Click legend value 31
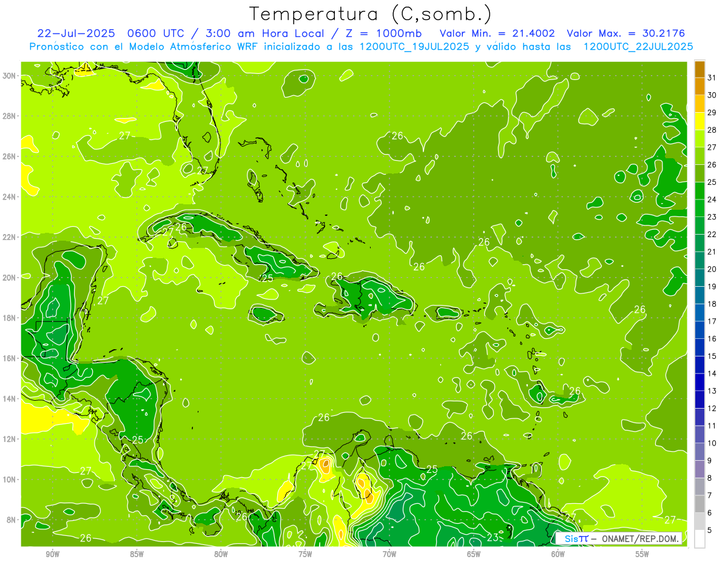This screenshot has width=728, height=562. click(712, 78)
